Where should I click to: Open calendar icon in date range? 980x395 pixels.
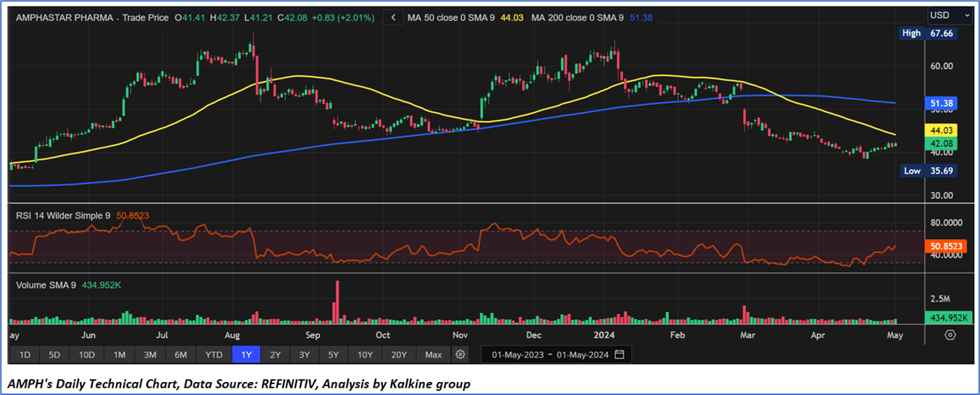(x=619, y=354)
